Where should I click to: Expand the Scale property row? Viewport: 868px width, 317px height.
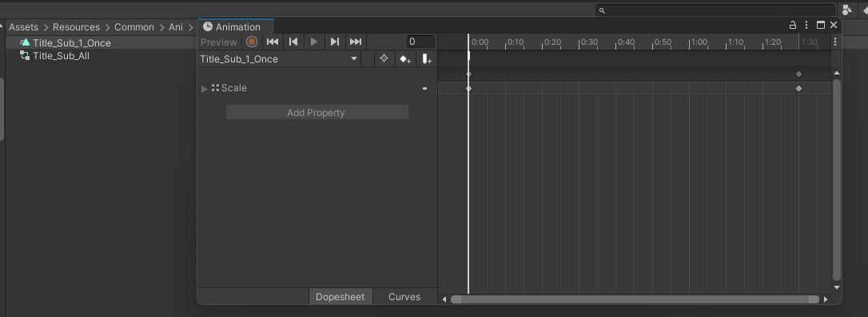(205, 88)
